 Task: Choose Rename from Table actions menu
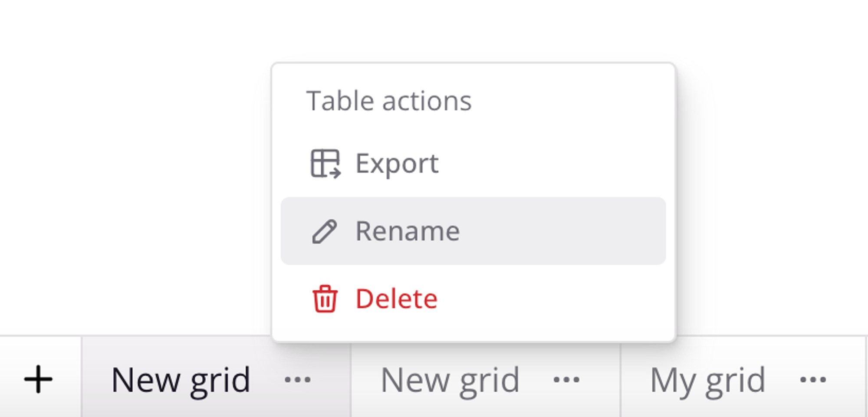[x=473, y=231]
